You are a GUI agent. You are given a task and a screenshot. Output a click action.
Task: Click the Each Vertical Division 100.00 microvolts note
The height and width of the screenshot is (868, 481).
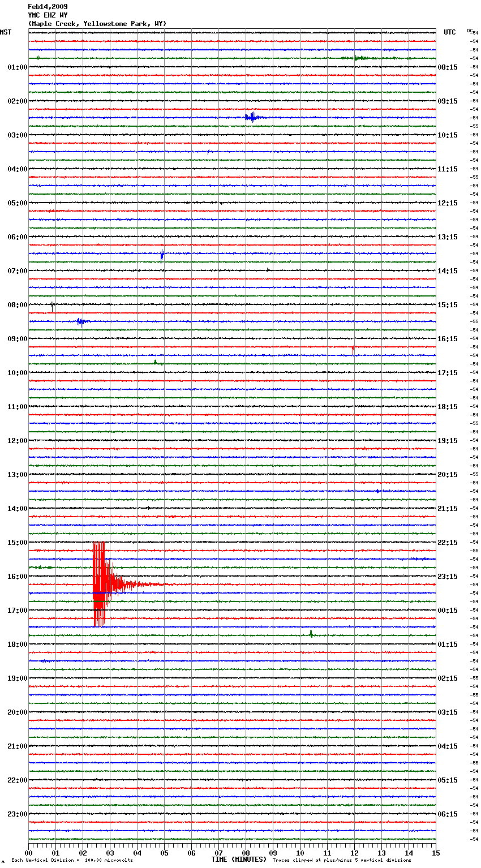(x=72, y=861)
